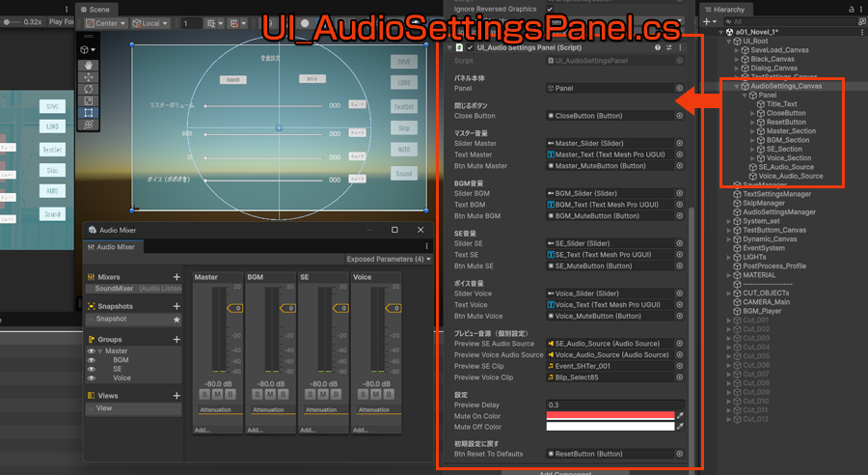The image size is (868, 475).
Task: Select the Rotate tool in Scene toolbar
Action: 89,88
